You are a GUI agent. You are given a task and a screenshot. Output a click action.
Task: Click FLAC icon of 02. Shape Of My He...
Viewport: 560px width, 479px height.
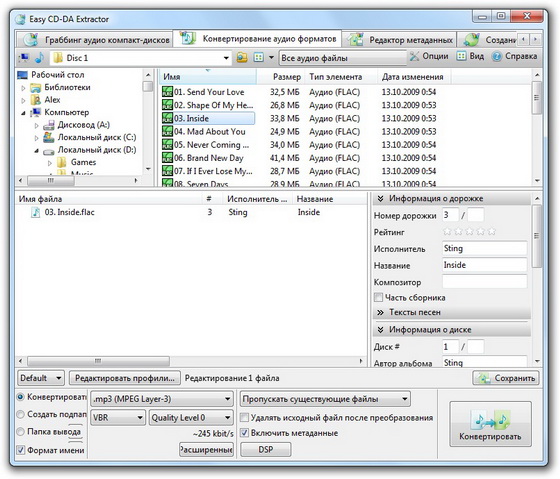167,105
